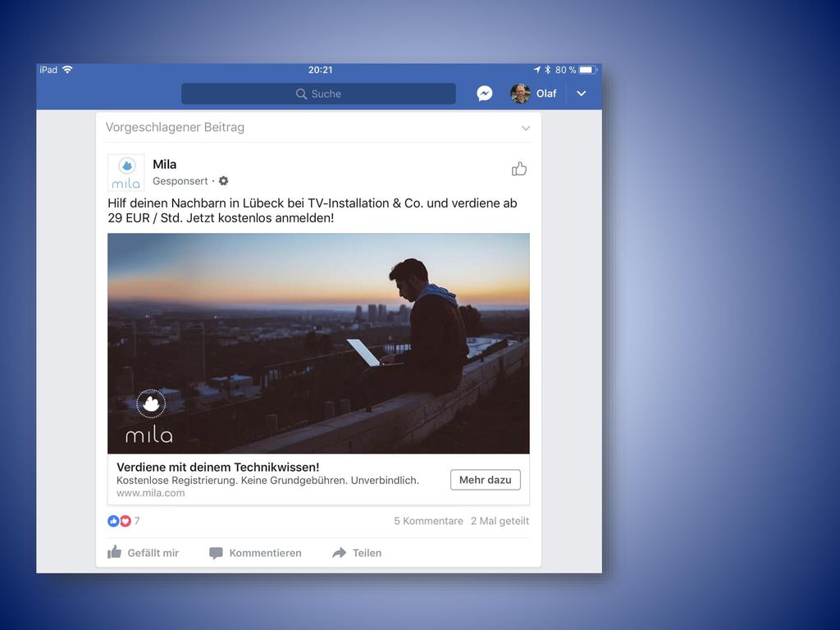Open the www.mila.com link
Image resolution: width=840 pixels, height=630 pixels.
(x=151, y=493)
